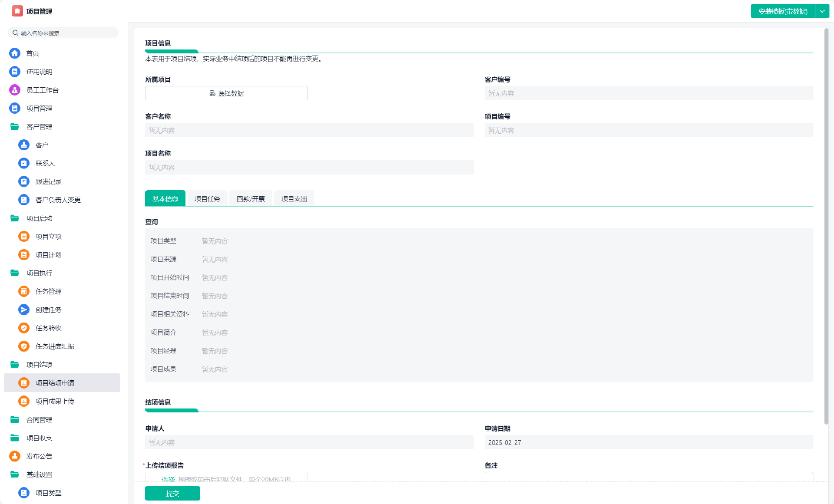Screen dimensions: 834x504
Task: Click the 首页 home icon in sidebar
Action: click(15, 53)
